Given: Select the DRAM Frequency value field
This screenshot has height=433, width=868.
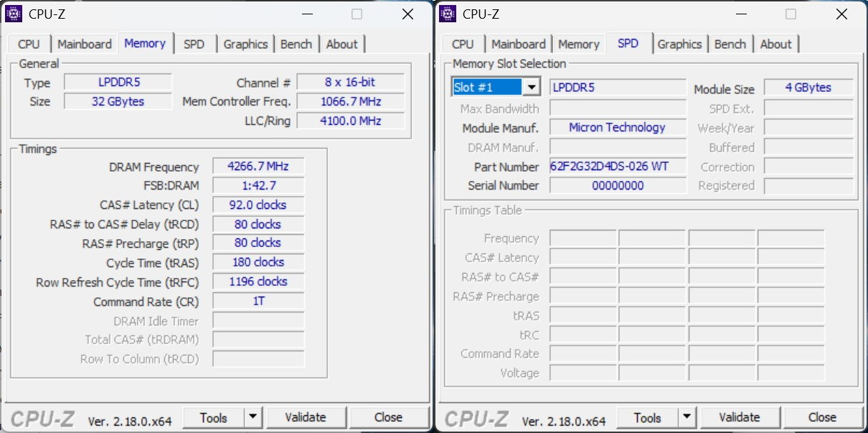Looking at the screenshot, I should (258, 166).
